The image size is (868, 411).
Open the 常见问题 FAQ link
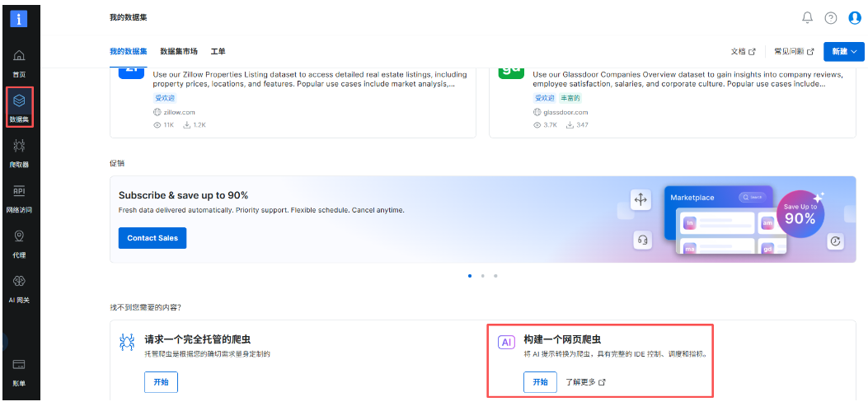pyautogui.click(x=794, y=51)
